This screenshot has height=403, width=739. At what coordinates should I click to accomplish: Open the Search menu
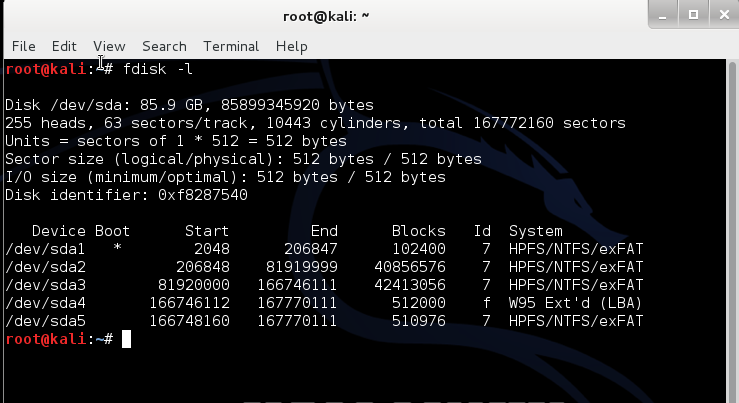[164, 46]
